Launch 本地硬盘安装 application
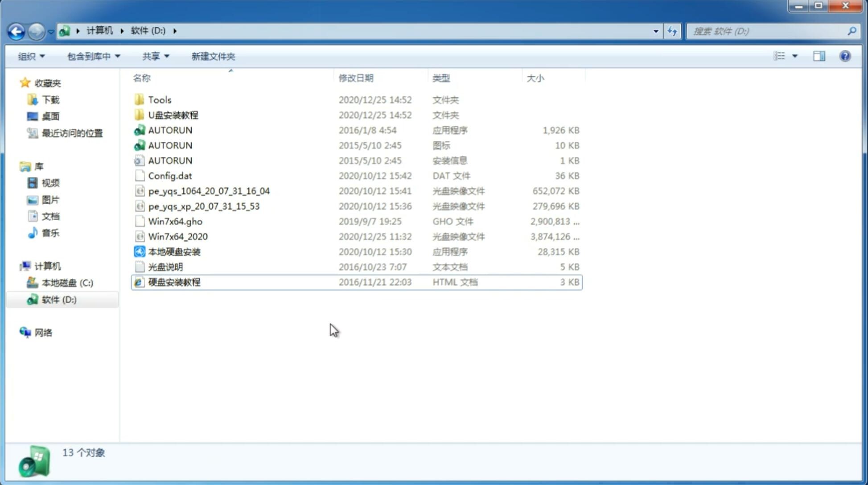The height and width of the screenshot is (485, 868). point(174,251)
